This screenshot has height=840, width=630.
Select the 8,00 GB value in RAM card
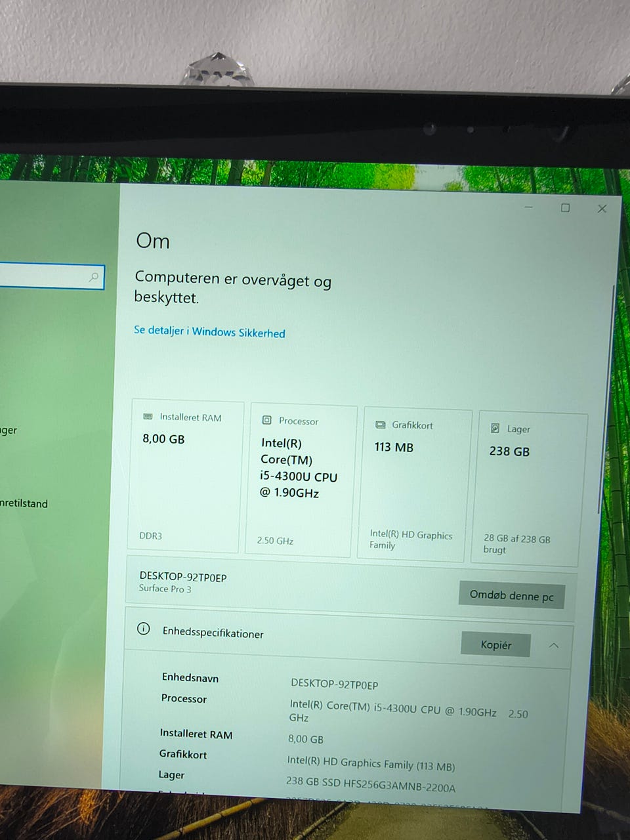tap(163, 438)
